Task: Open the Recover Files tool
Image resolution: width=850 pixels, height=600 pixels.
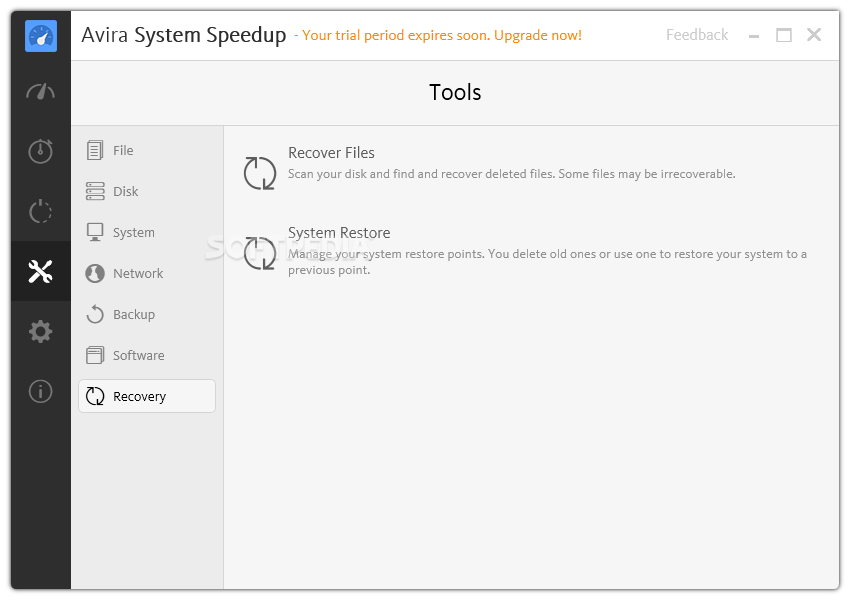Action: pyautogui.click(x=331, y=153)
